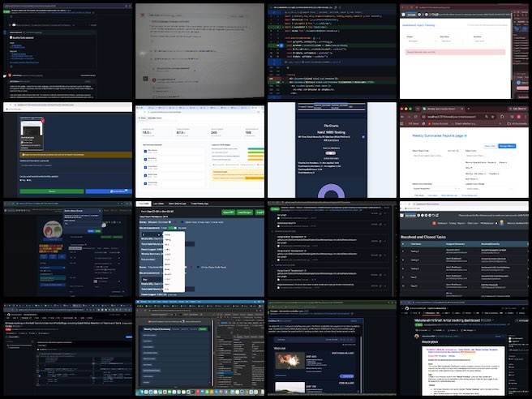532x399 pixels.
Task: Select the No radio option in the dark form
Action: [28, 180]
